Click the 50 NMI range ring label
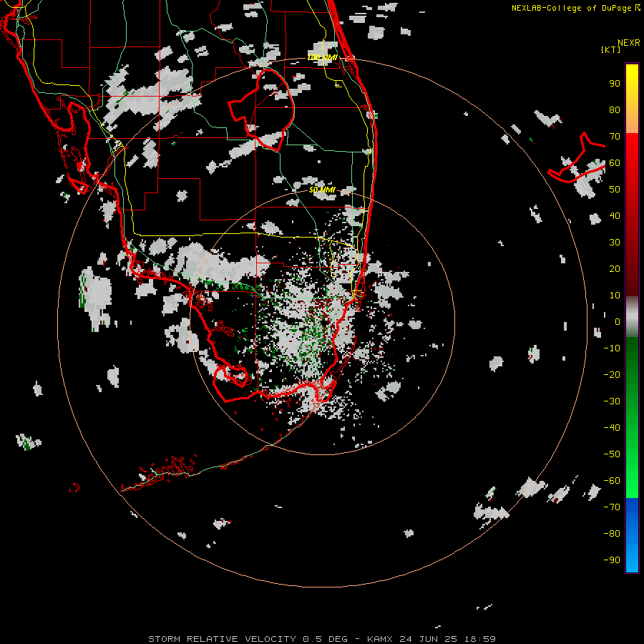The width and height of the screenshot is (644, 644). coord(323,190)
